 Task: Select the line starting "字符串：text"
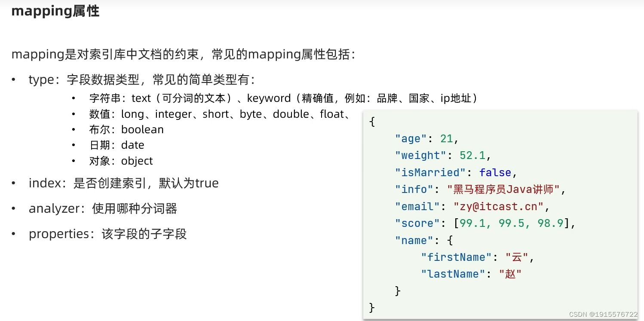pos(284,98)
